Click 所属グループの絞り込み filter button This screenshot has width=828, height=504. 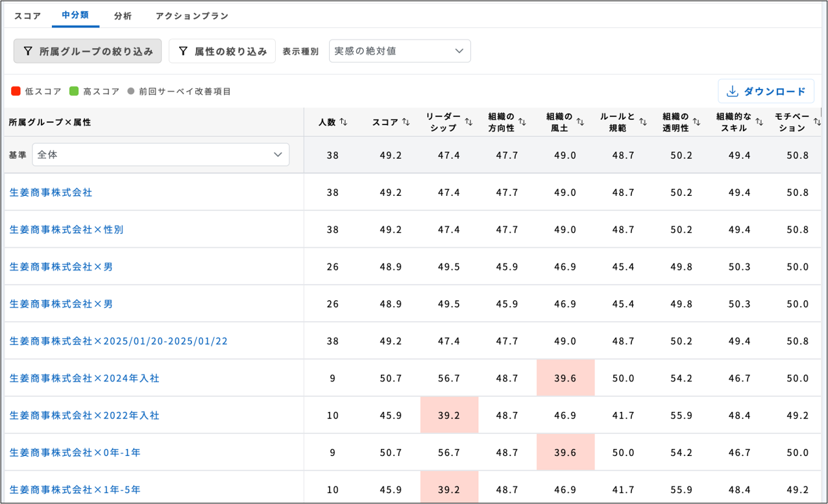pyautogui.click(x=88, y=51)
